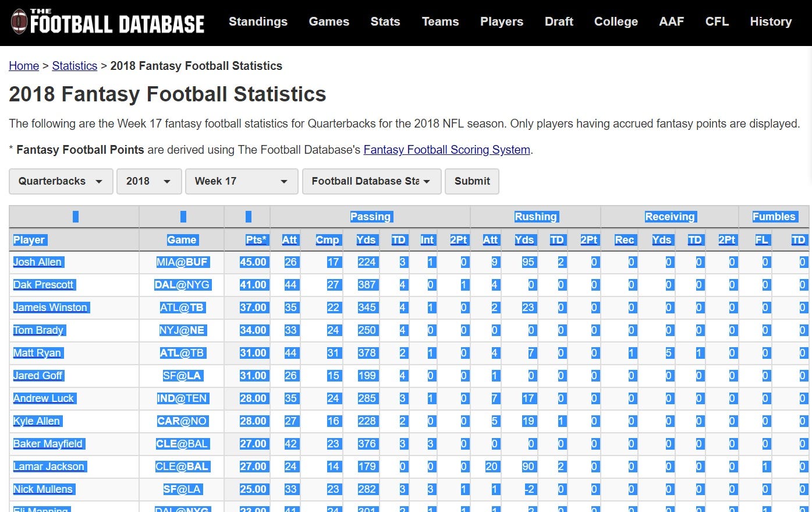Sort table by Game column

[x=182, y=240]
